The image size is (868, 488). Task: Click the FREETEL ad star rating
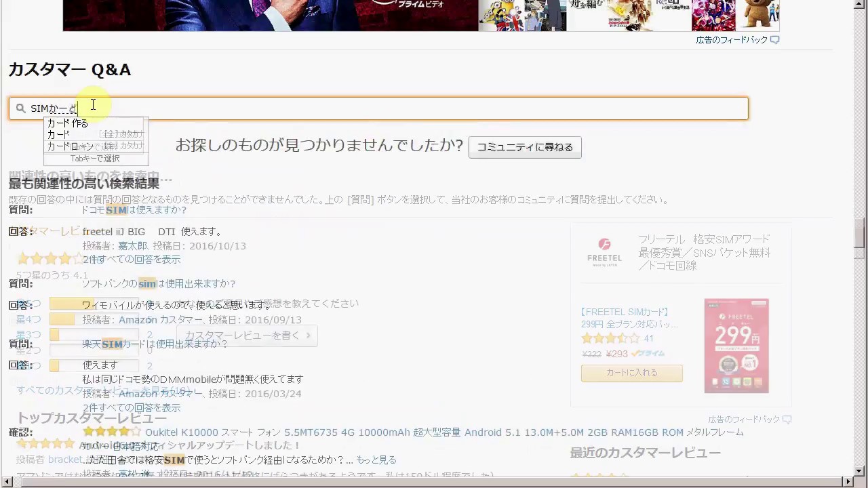[x=610, y=338]
